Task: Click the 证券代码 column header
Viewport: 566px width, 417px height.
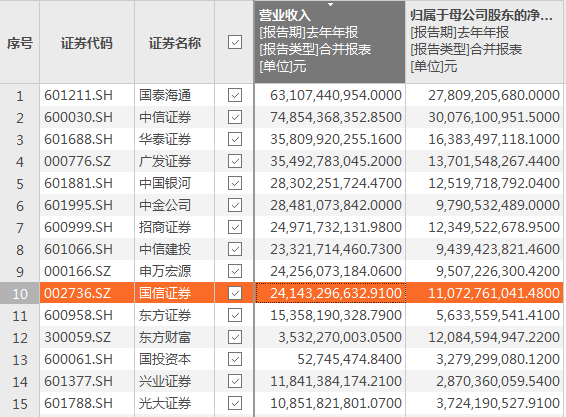Action: pyautogui.click(x=87, y=43)
